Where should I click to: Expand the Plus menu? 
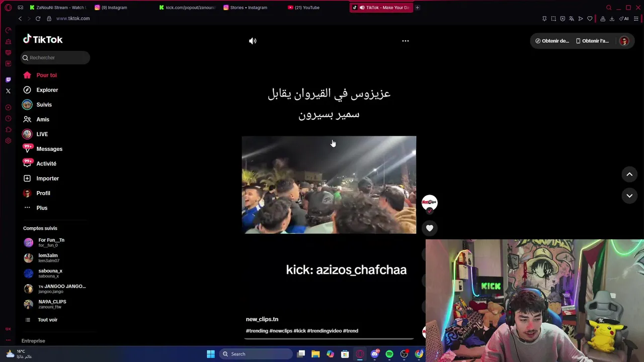click(x=35, y=208)
